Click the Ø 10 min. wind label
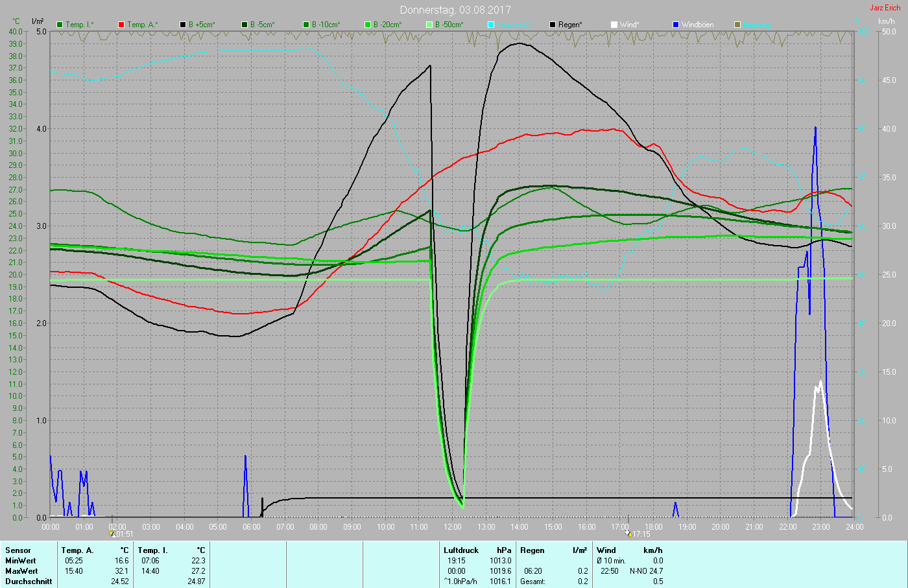 611,561
